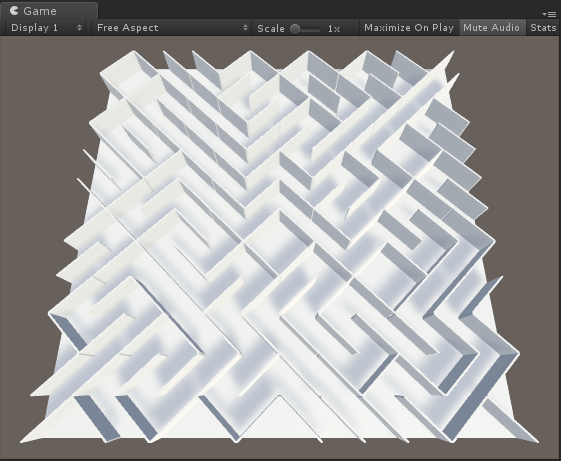Click the 1x scale value
This screenshot has width=561, height=461.
click(x=333, y=29)
